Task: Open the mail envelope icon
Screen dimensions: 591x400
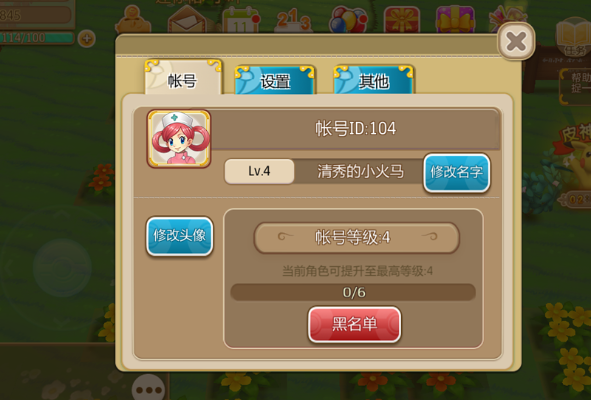Action: [x=187, y=20]
